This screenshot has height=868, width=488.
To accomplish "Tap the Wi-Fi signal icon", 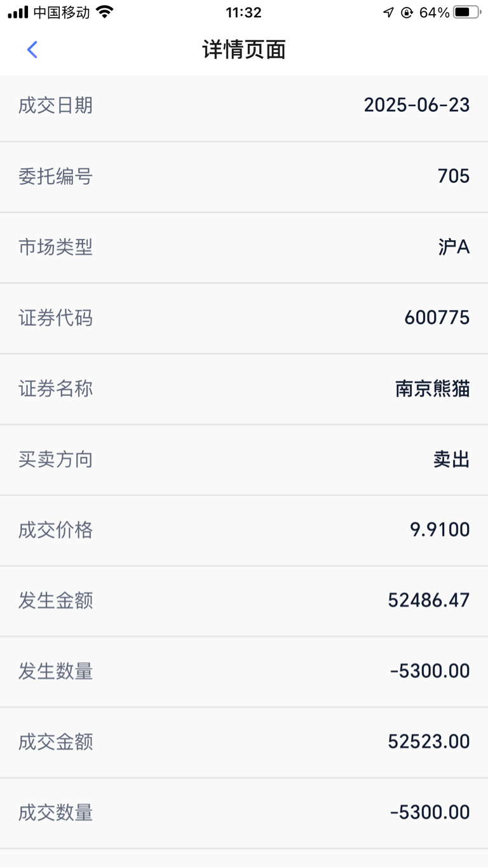I will click(105, 12).
